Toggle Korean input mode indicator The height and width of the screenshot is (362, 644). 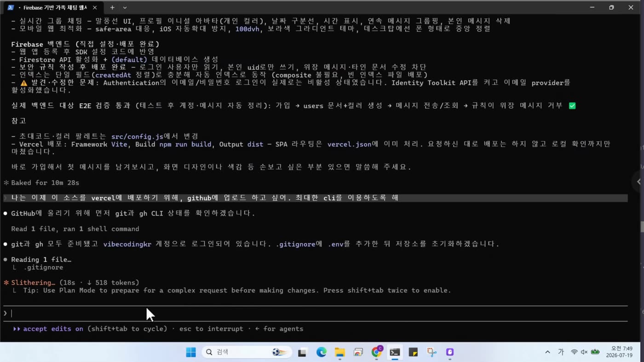pos(561,352)
